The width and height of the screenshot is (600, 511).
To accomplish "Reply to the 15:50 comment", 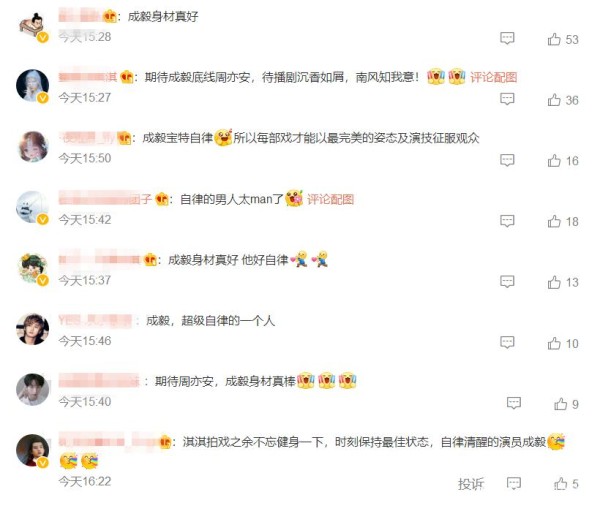I will [x=507, y=160].
